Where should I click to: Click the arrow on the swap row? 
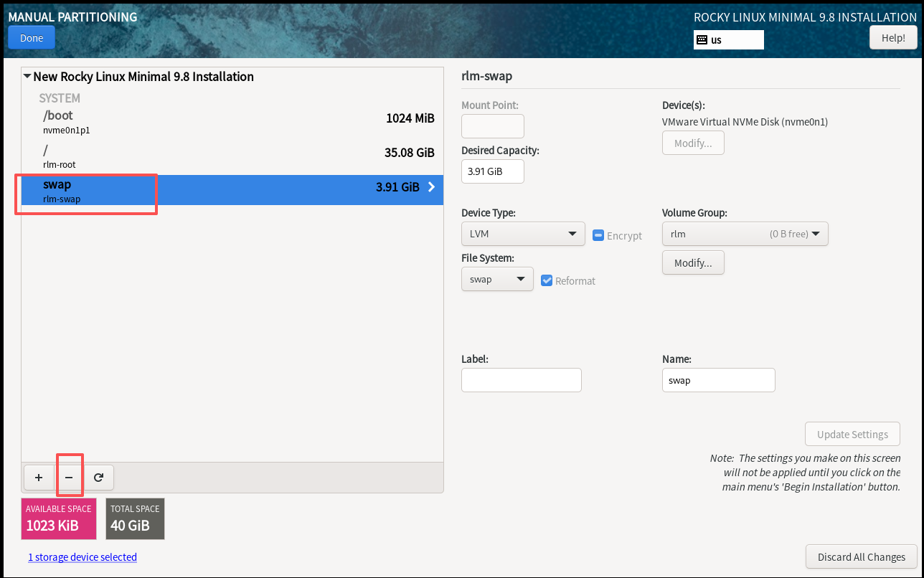[431, 187]
